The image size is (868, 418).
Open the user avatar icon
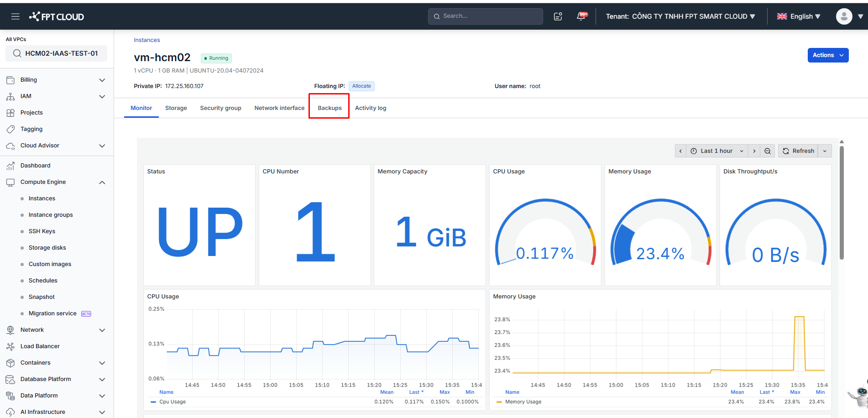(844, 16)
